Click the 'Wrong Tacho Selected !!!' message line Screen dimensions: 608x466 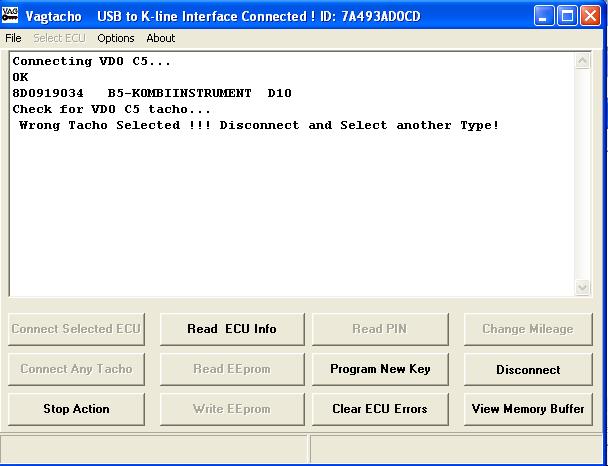coord(259,125)
